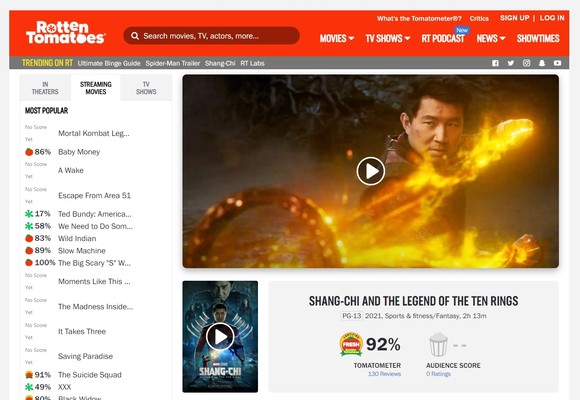Open the Showtimes menu item

pyautogui.click(x=538, y=38)
